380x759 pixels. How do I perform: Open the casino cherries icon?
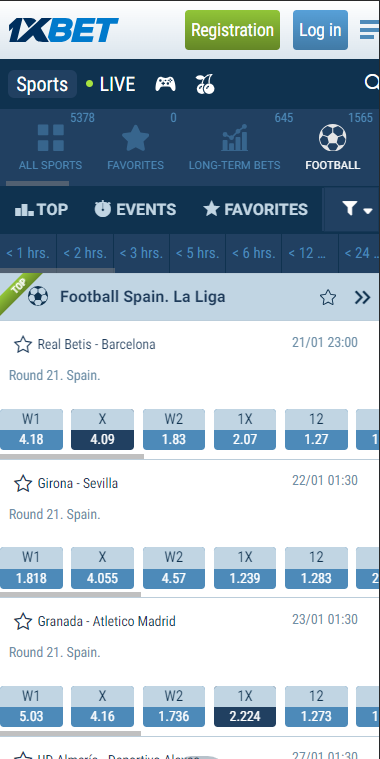coord(205,84)
